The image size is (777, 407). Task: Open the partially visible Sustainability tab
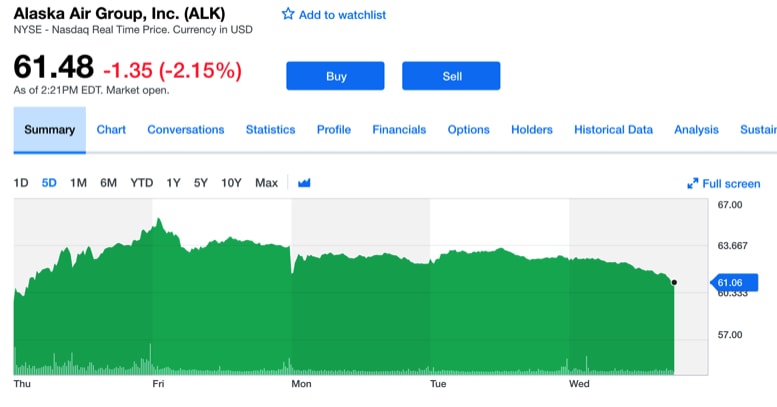click(758, 130)
